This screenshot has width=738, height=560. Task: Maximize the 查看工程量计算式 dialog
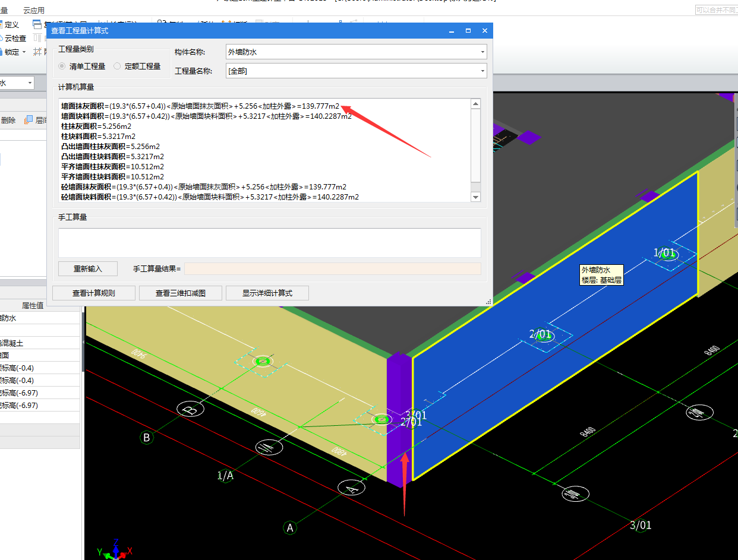point(468,31)
